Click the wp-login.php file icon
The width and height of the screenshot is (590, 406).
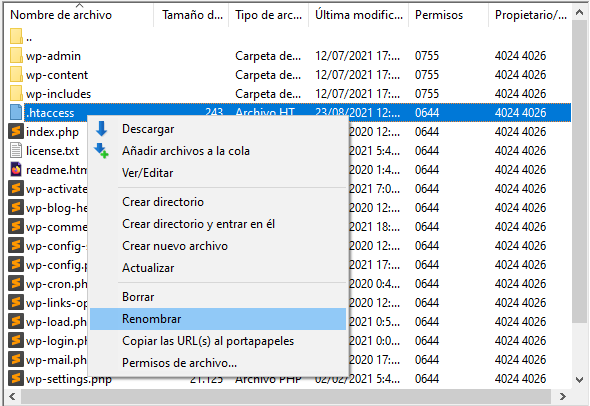point(16,341)
